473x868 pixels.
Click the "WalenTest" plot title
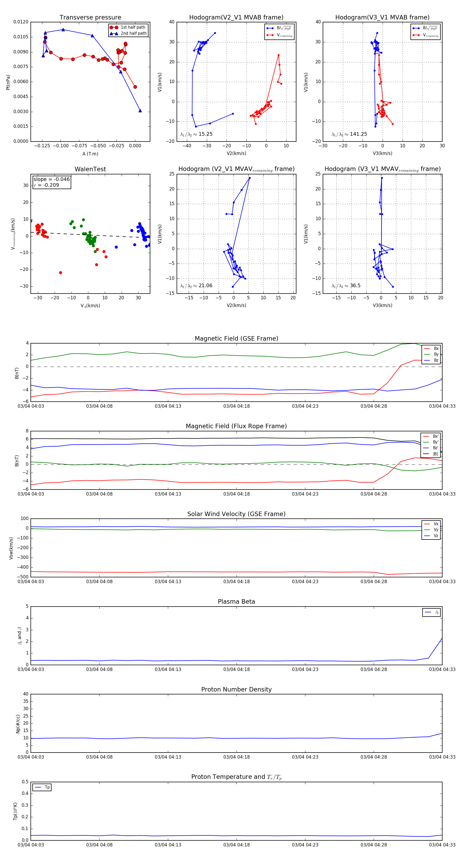90,169
